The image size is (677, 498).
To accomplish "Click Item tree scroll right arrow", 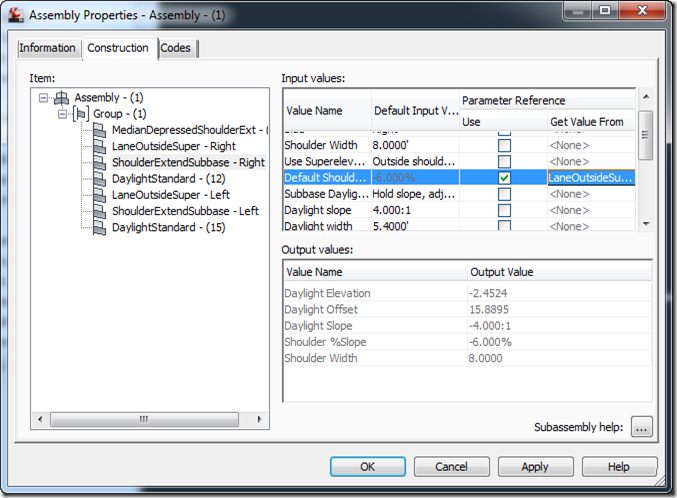I will (259, 419).
